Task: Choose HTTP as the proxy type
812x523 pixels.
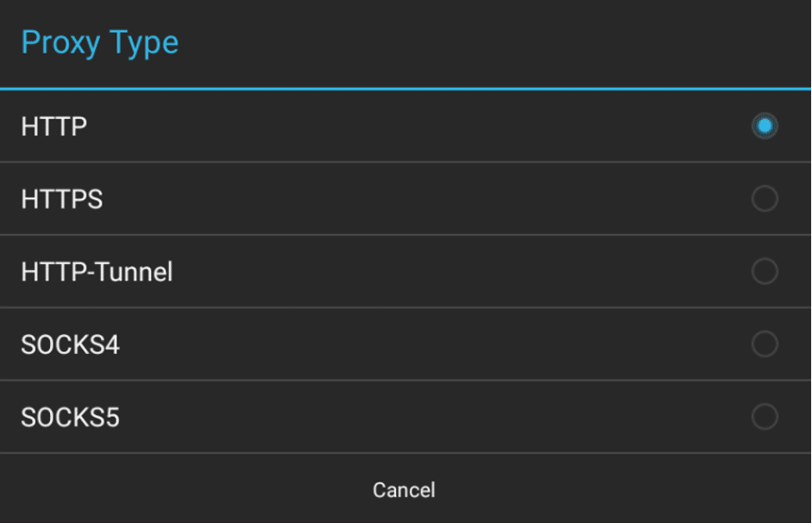Action: click(x=406, y=126)
